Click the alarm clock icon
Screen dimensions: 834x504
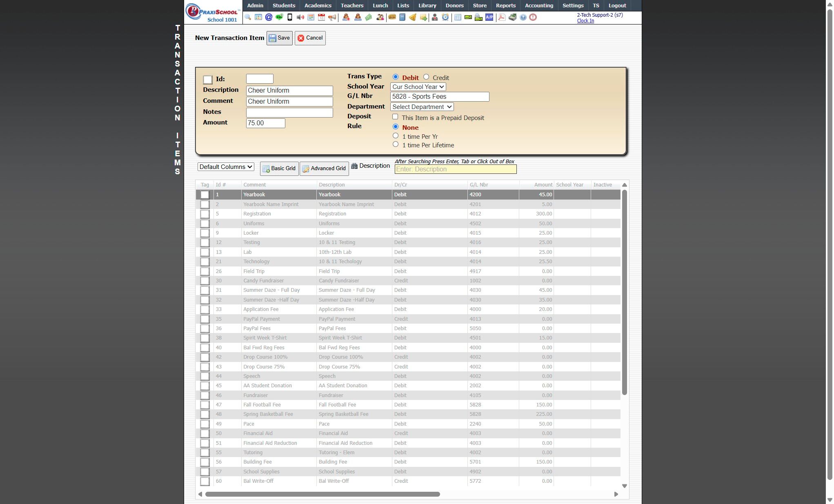click(x=445, y=17)
